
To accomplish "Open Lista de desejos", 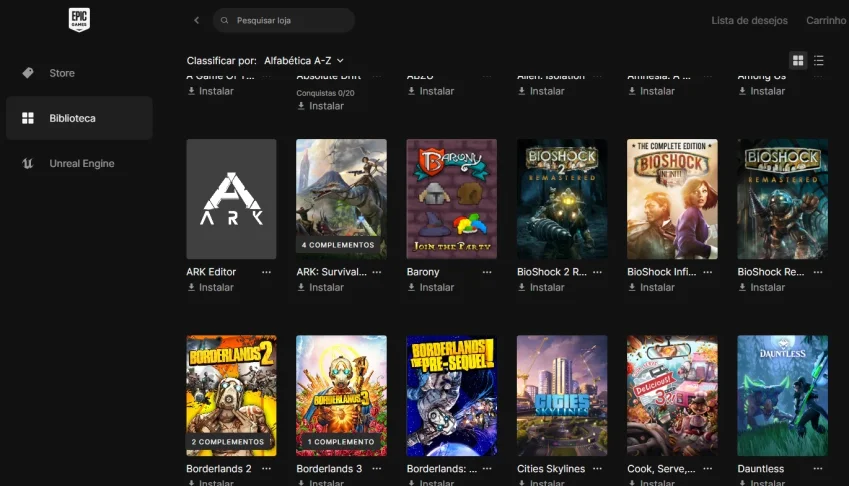I will [749, 21].
